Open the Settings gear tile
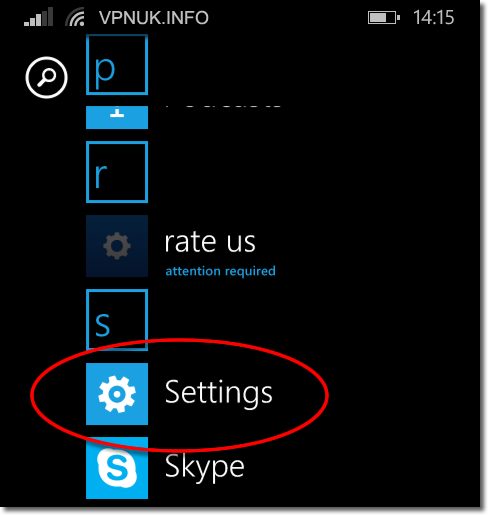Screen dimensions: 488x515 pyautogui.click(x=117, y=394)
